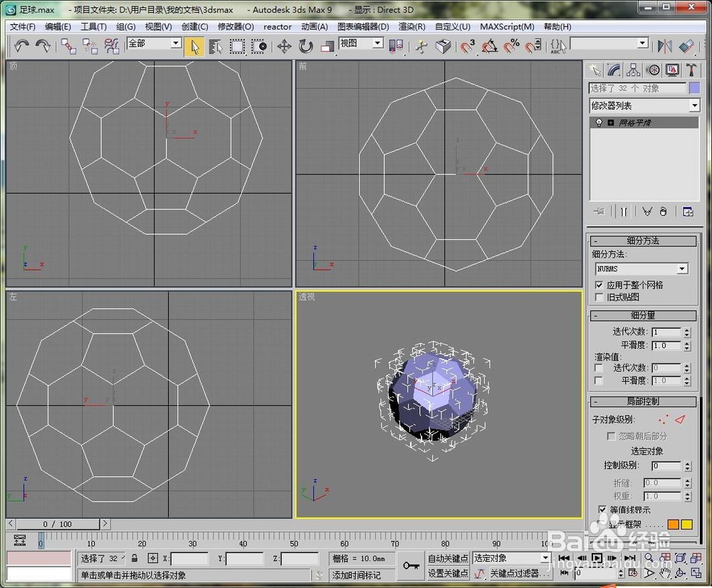
Task: Open the 关键点过滤器 button
Action: coord(520,574)
